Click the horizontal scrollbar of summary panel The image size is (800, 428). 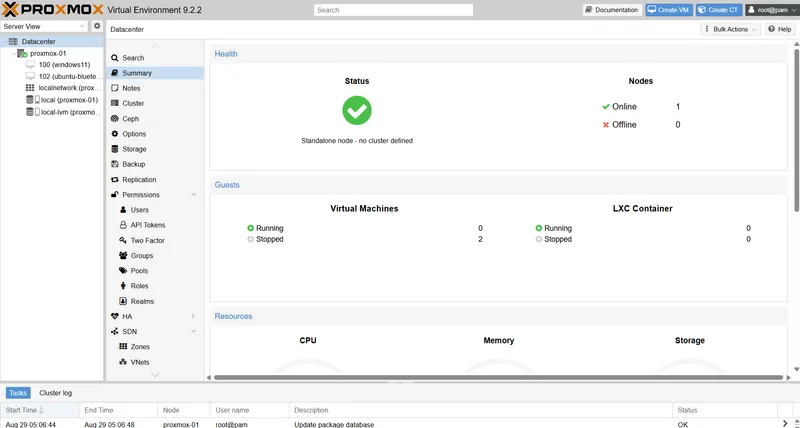pos(498,377)
